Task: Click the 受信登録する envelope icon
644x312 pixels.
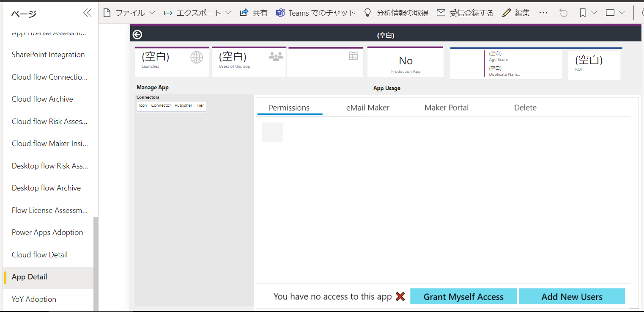Action: tap(441, 12)
